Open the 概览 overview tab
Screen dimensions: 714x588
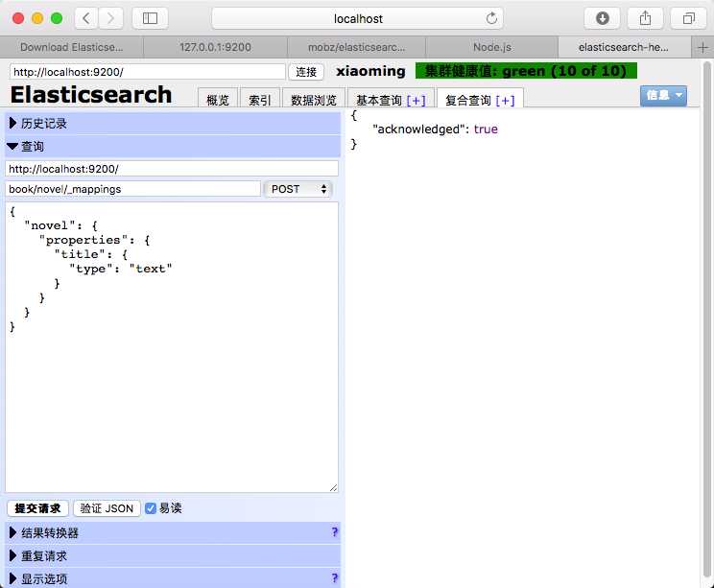218,99
